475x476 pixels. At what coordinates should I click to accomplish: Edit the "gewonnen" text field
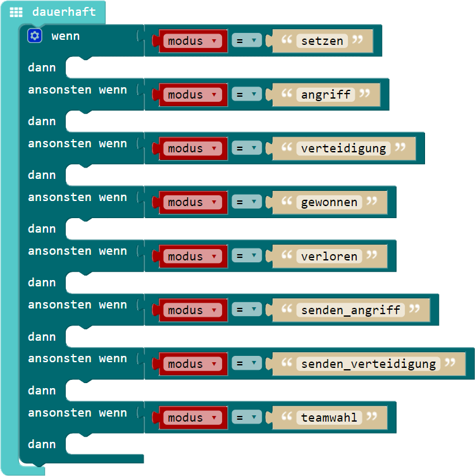pyautogui.click(x=330, y=202)
